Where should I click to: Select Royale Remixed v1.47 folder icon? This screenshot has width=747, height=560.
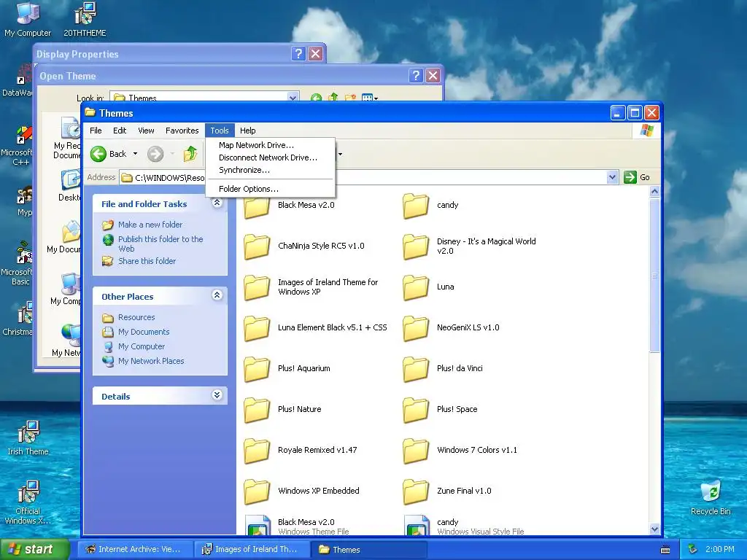tap(257, 451)
